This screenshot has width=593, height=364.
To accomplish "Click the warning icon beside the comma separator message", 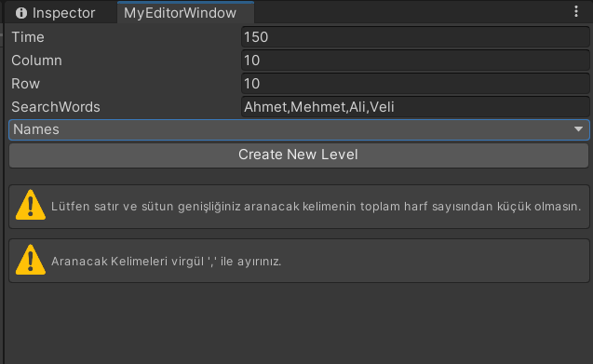I will (31, 260).
